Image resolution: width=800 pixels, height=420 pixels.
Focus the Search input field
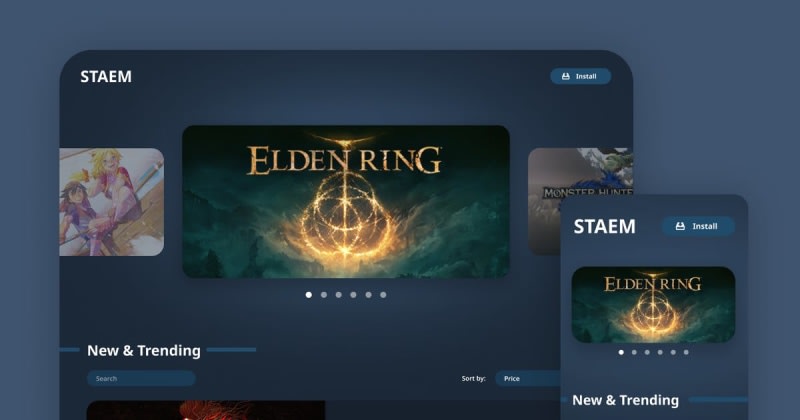141,379
